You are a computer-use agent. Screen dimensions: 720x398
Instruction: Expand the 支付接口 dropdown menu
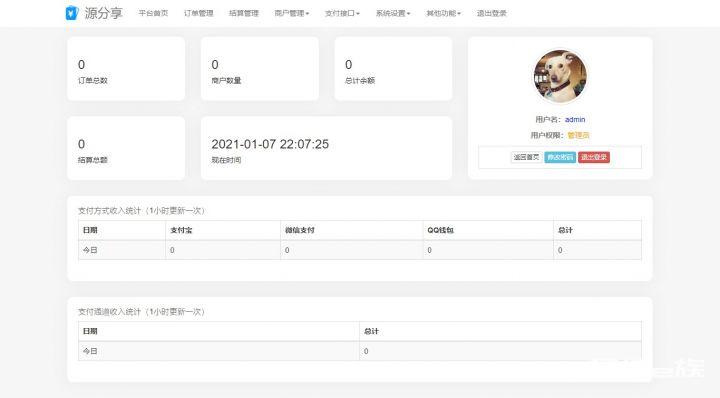(342, 13)
